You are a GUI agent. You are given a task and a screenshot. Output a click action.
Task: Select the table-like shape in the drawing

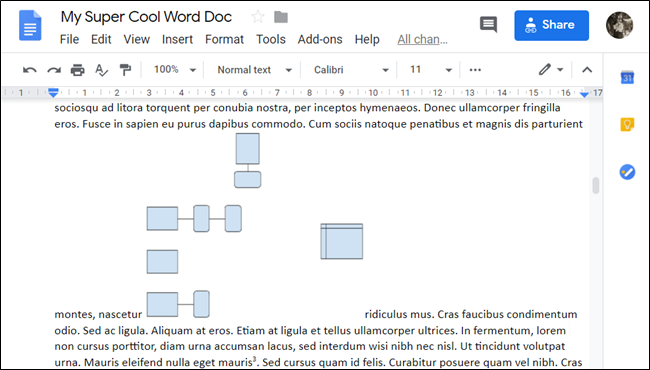[x=342, y=241]
